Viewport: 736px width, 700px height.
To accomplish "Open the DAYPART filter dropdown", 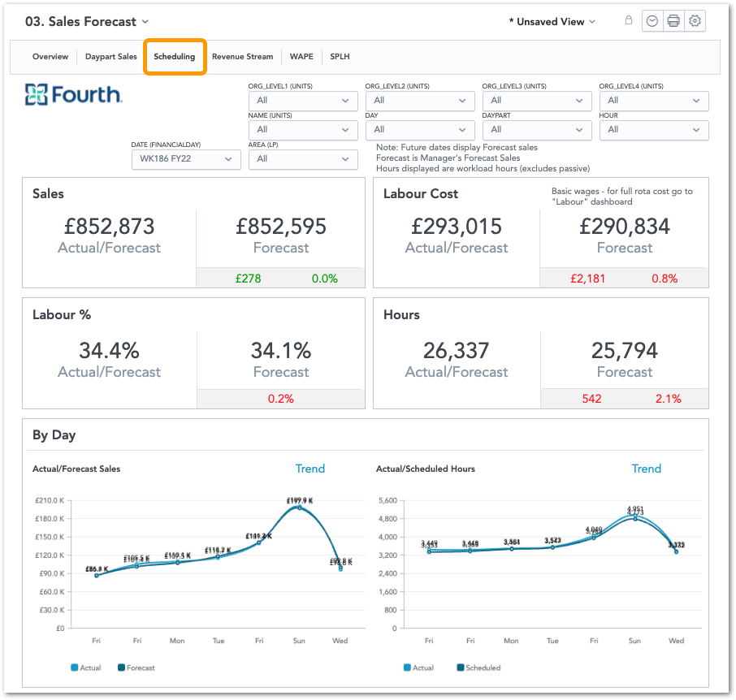I will 536,130.
